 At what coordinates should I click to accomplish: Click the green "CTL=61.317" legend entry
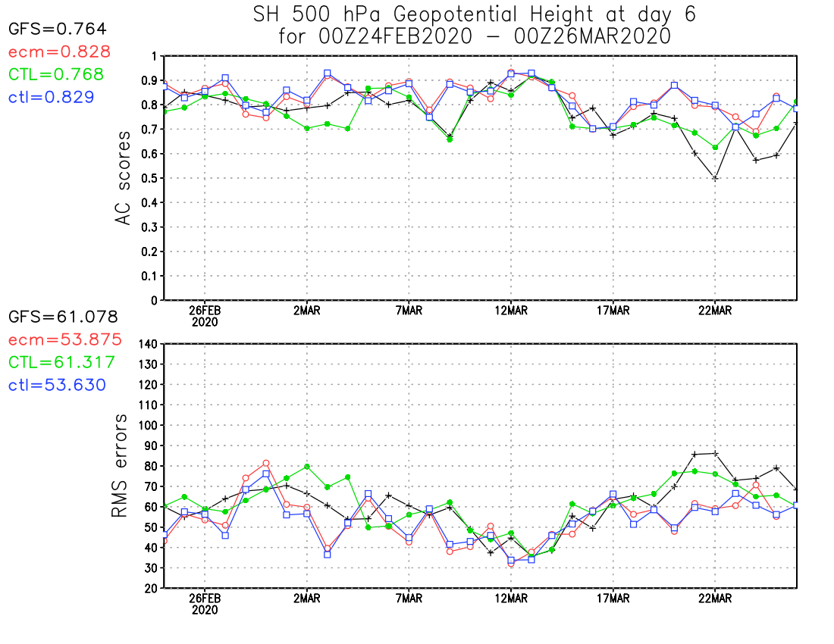pyautogui.click(x=61, y=362)
